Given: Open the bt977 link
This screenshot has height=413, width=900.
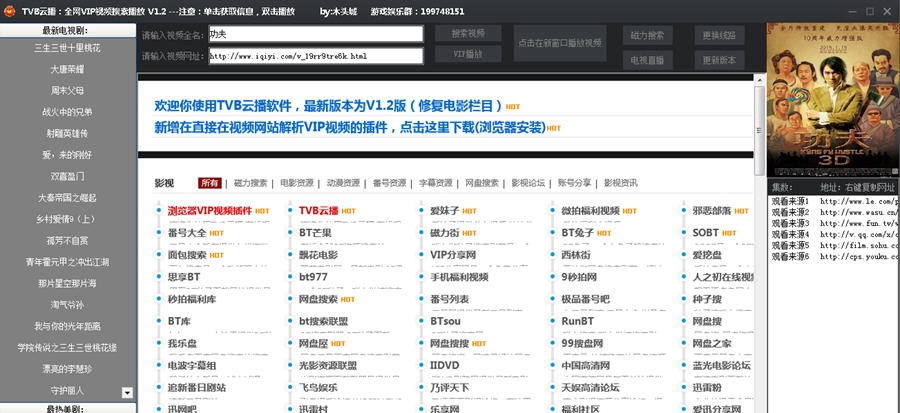Looking at the screenshot, I should click(313, 277).
